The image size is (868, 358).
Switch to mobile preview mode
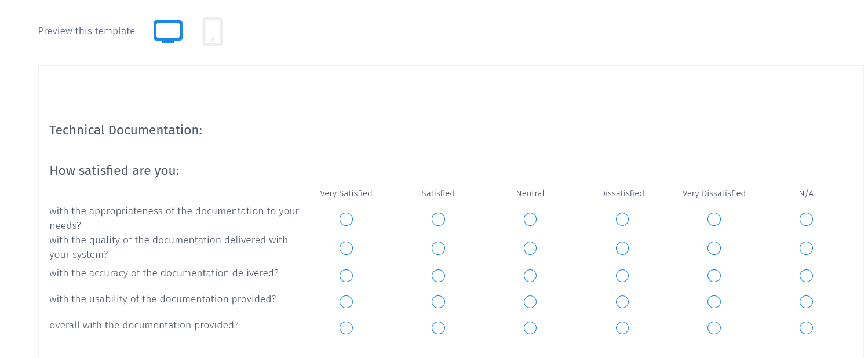(212, 31)
